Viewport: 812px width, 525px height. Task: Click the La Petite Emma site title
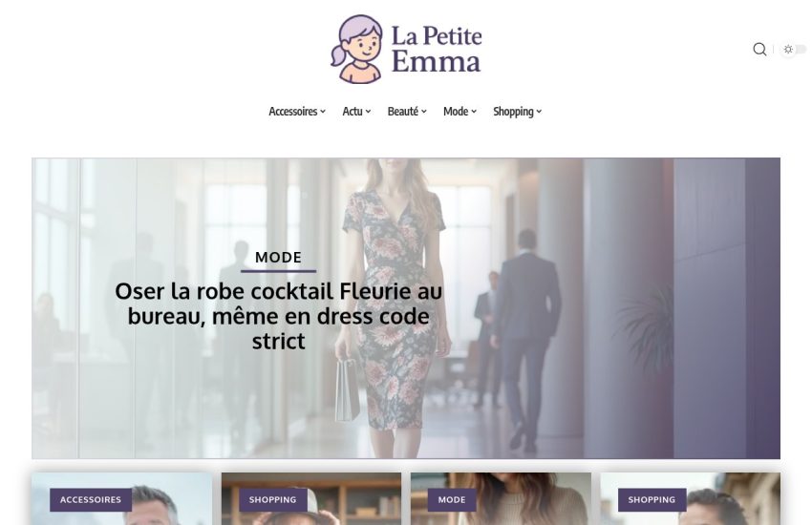point(436,49)
